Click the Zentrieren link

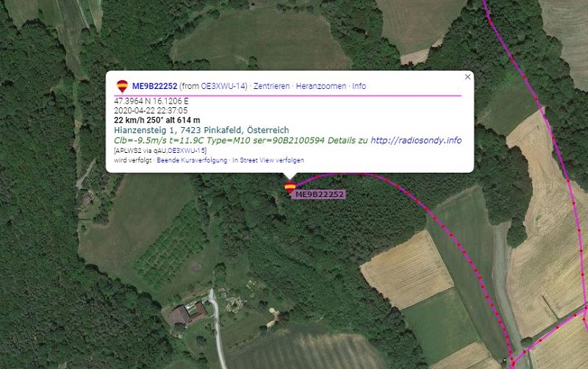click(271, 86)
